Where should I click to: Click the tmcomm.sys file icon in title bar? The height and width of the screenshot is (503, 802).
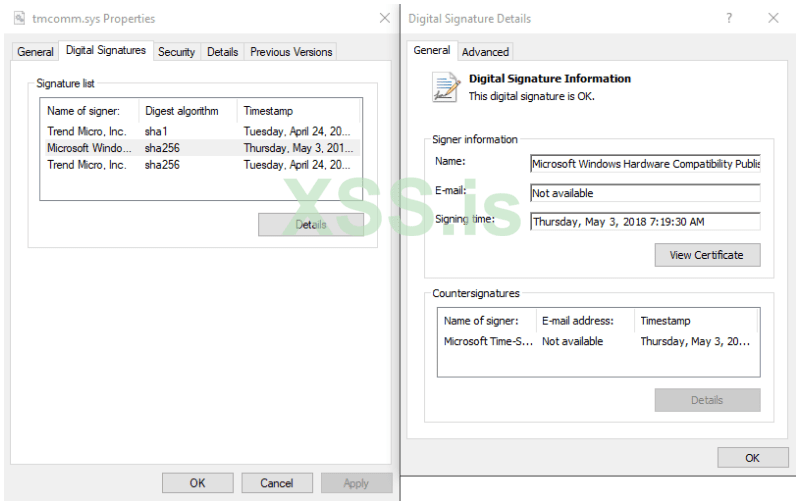point(19,18)
